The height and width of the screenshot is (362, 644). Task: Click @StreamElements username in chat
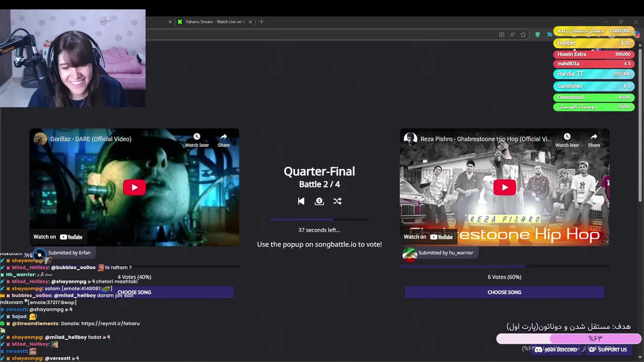coord(36,324)
